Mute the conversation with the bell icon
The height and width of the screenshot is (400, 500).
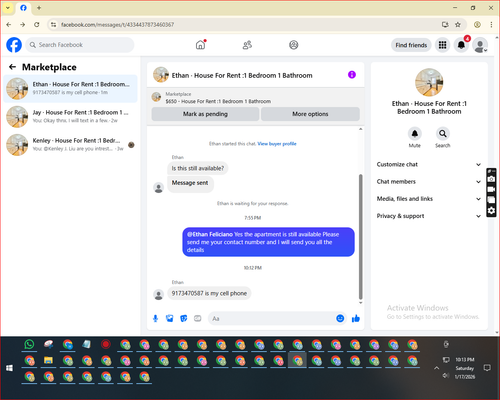tap(415, 134)
